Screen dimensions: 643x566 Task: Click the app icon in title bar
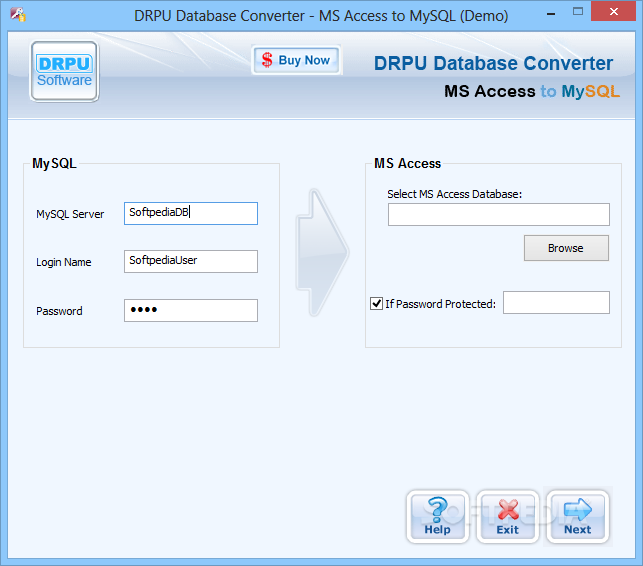click(x=18, y=15)
